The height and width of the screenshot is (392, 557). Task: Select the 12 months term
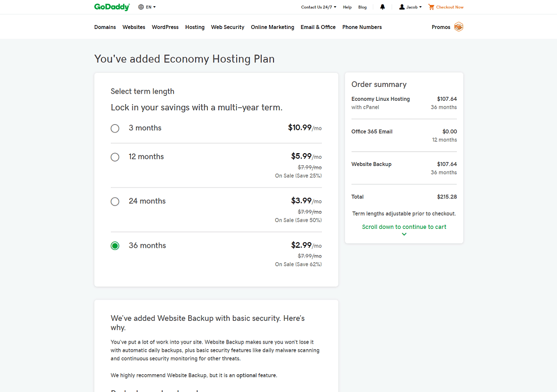tap(115, 157)
